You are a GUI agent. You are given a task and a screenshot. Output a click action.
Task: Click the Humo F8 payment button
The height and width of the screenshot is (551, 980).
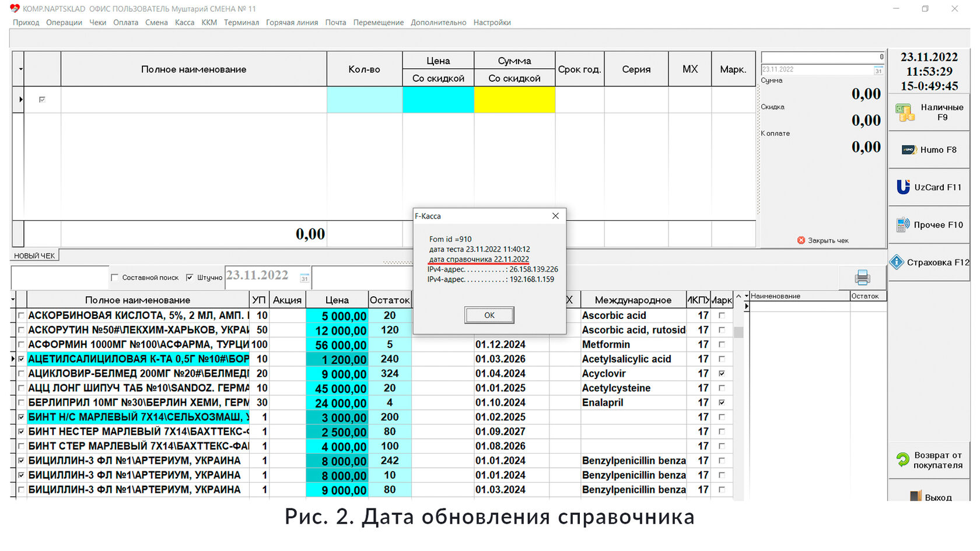(x=929, y=150)
